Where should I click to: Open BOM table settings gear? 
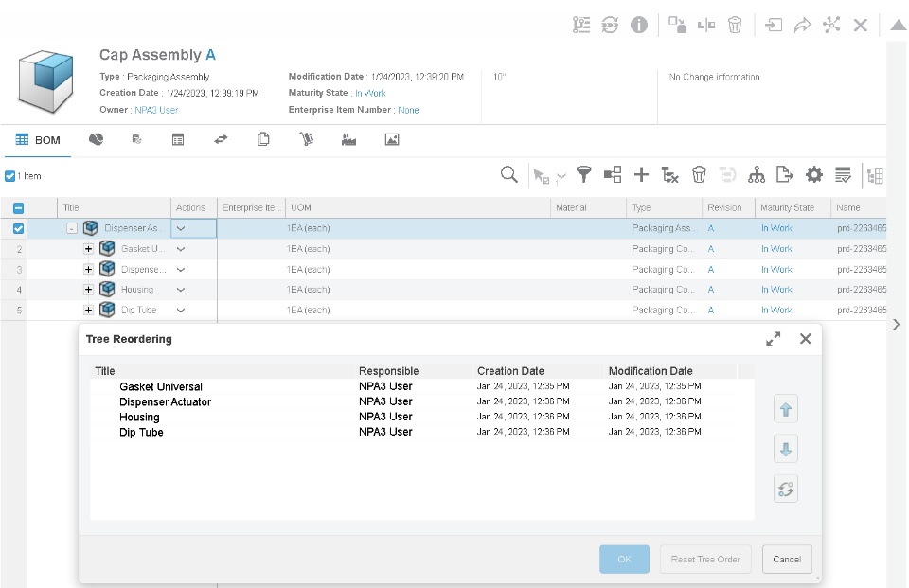(814, 174)
